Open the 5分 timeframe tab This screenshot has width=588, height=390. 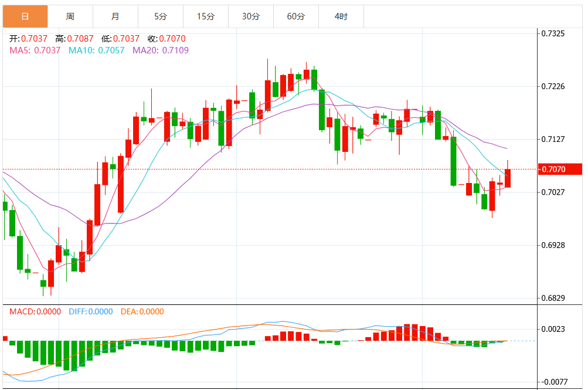(x=161, y=16)
